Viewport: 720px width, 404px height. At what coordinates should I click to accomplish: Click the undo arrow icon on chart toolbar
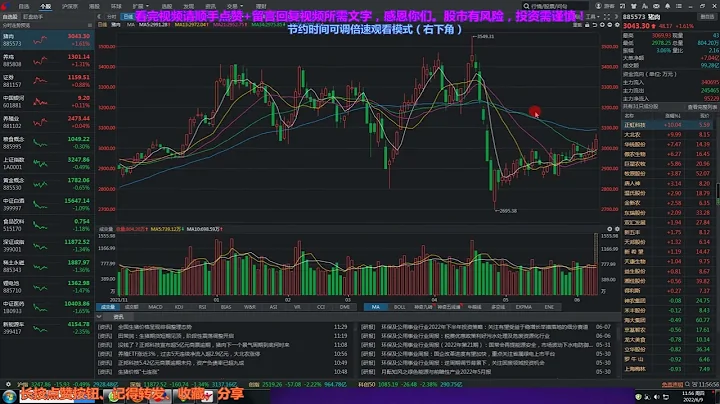595,25
